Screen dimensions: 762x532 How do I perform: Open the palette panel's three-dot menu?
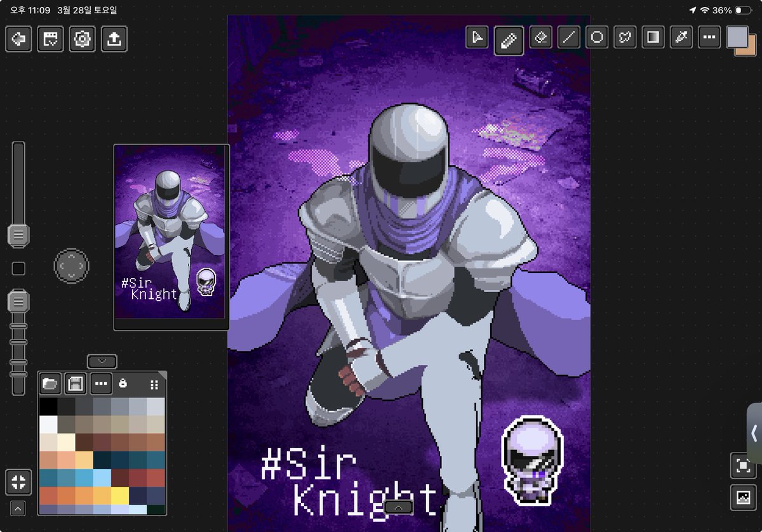pyautogui.click(x=101, y=383)
